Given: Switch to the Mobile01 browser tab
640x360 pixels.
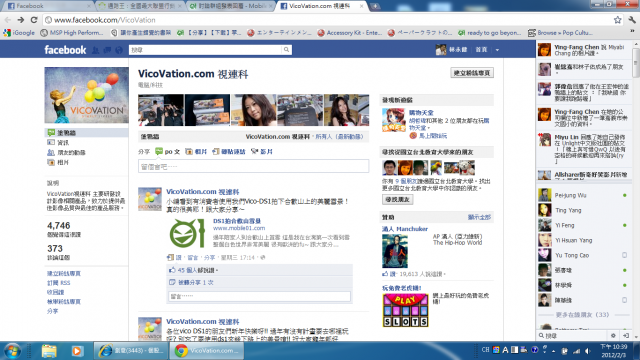Looking at the screenshot, I should click(x=231, y=6).
